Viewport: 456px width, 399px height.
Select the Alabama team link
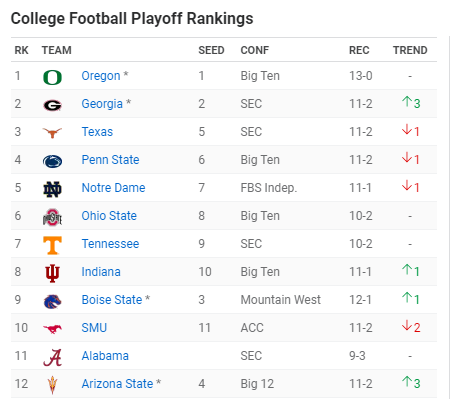tap(105, 356)
